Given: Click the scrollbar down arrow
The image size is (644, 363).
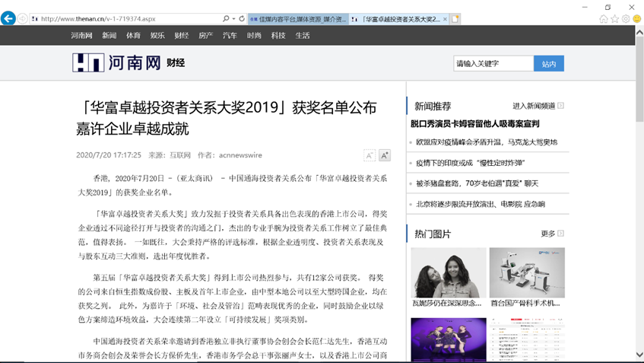Looking at the screenshot, I should (640, 354).
